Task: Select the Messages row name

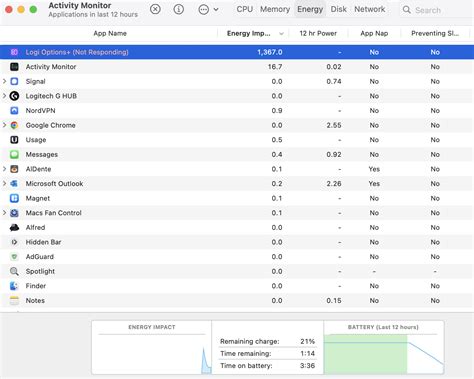Action: 42,154
